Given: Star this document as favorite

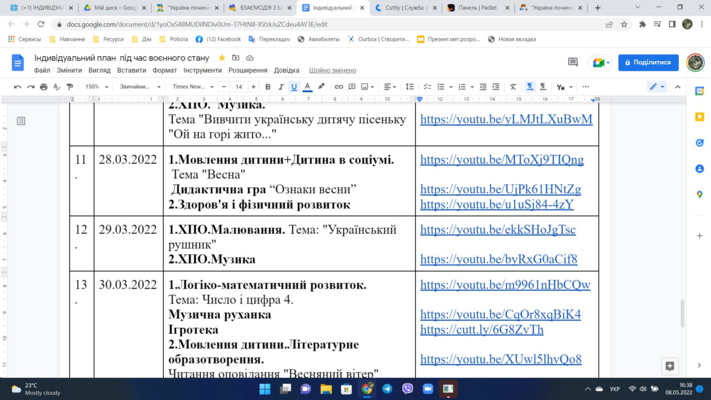Looking at the screenshot, I should 222,58.
